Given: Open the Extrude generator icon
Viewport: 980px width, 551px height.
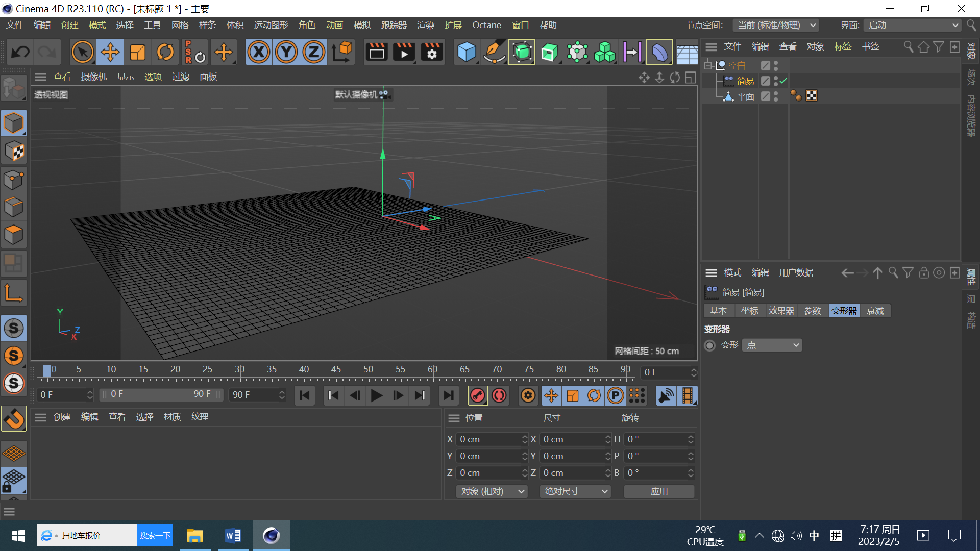Looking at the screenshot, I should click(x=549, y=52).
